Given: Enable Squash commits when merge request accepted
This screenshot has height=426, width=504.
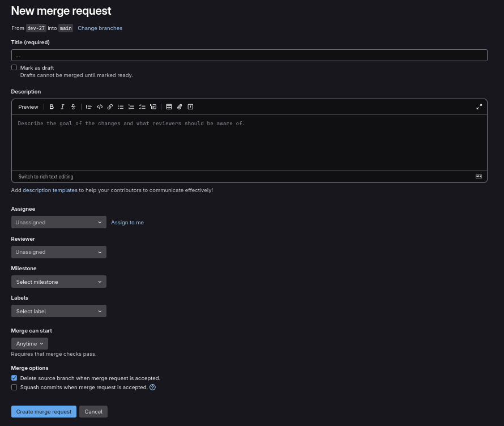Looking at the screenshot, I should [14, 387].
